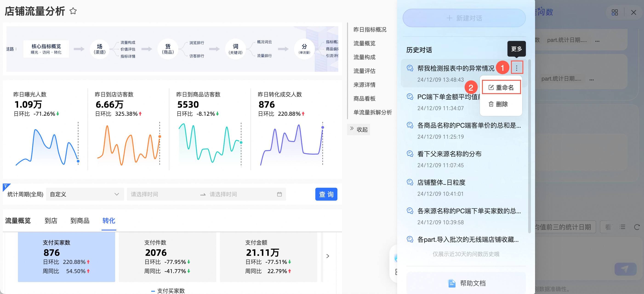Open the 帮助文档 link

coord(466,283)
